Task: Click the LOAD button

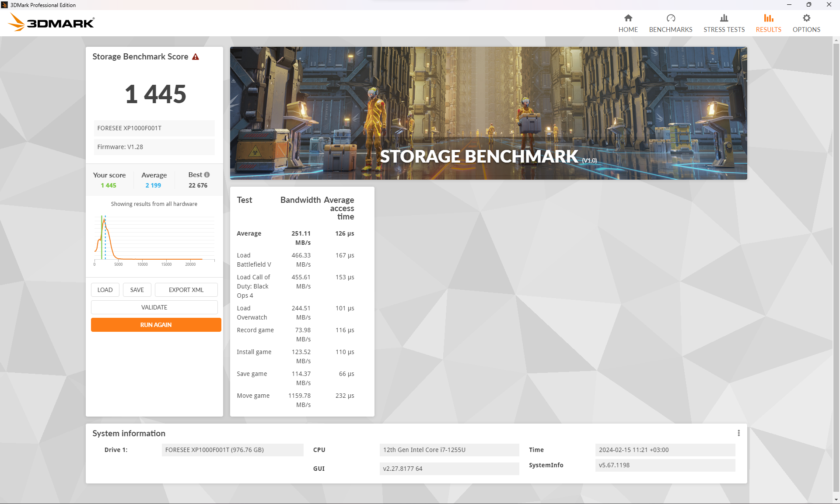Action: (105, 290)
